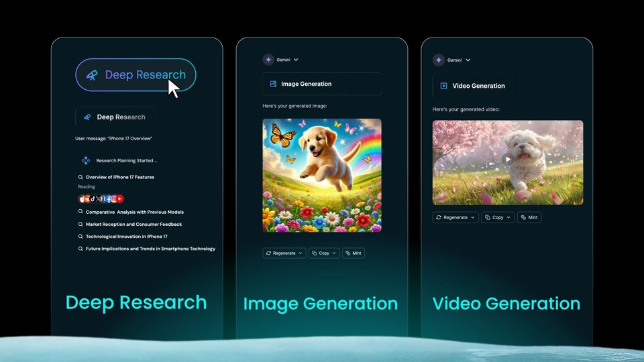This screenshot has height=362, width=644.
Task: Click the large Deep Research pill button
Action: click(136, 75)
